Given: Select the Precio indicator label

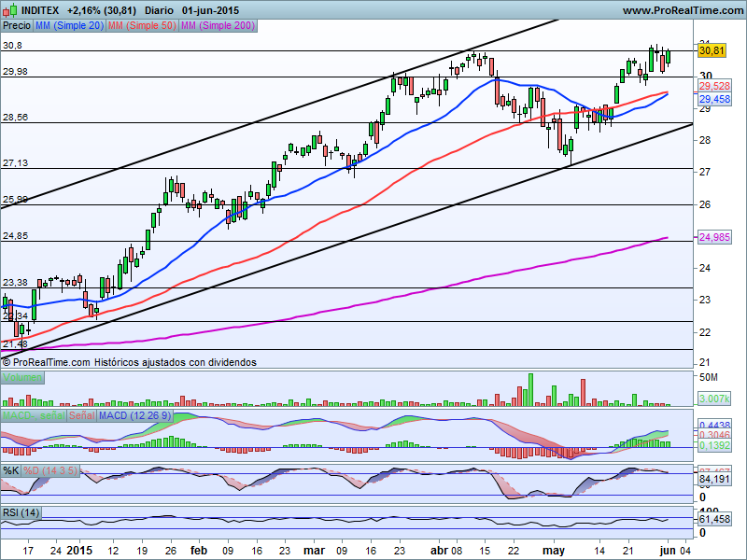Looking at the screenshot, I should (x=17, y=26).
